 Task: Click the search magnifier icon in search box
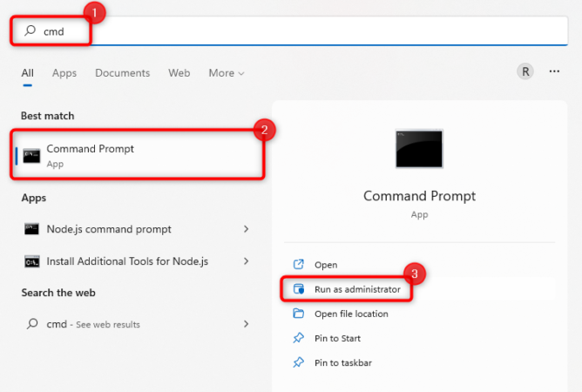tap(30, 32)
